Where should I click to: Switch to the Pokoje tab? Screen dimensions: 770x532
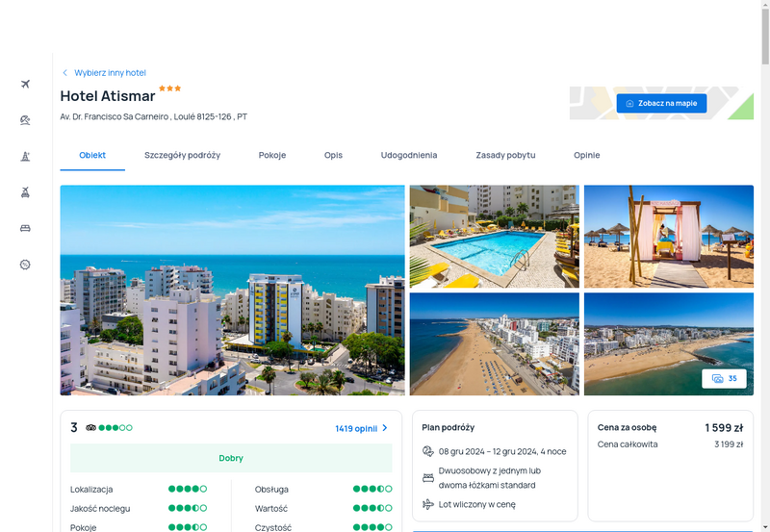(272, 155)
